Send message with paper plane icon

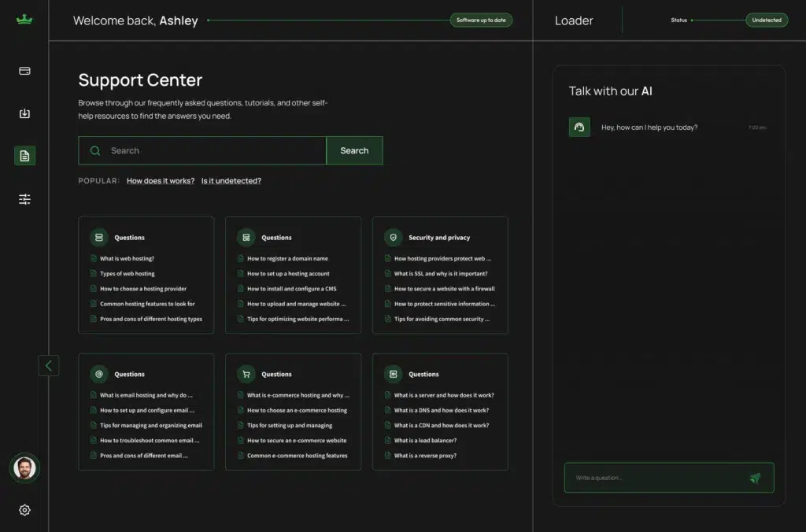point(755,478)
